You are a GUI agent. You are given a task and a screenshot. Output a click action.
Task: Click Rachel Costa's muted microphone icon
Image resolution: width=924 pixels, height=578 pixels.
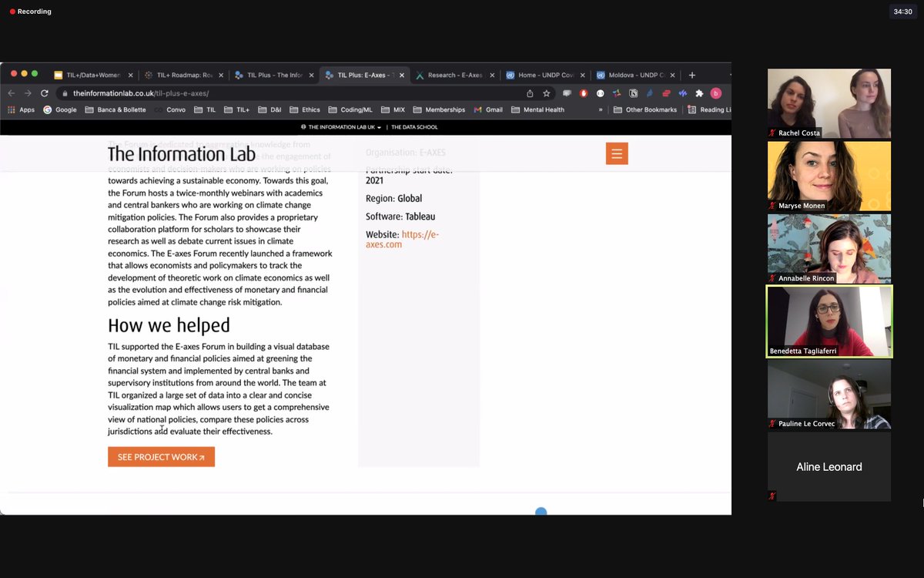[772, 133]
